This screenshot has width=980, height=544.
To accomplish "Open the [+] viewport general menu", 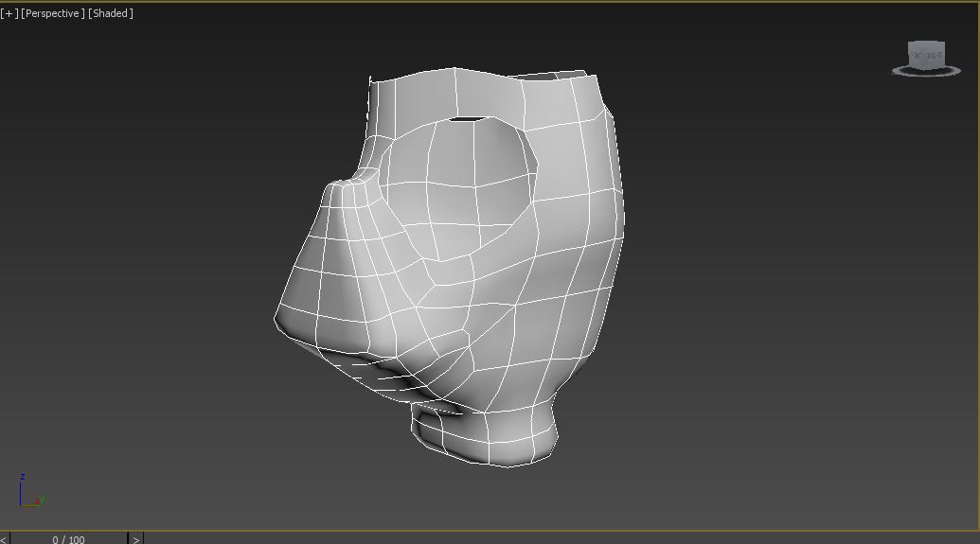I will coord(9,13).
